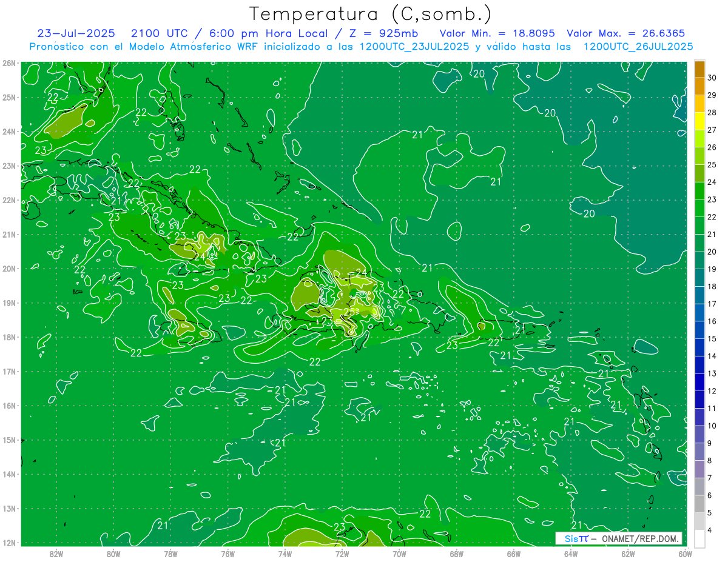Click the '68W' longitude axis label
The height and width of the screenshot is (562, 728).
[457, 554]
